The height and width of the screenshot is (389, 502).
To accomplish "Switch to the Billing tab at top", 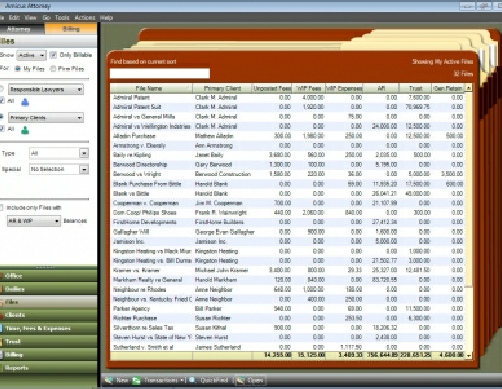I will tap(71, 29).
